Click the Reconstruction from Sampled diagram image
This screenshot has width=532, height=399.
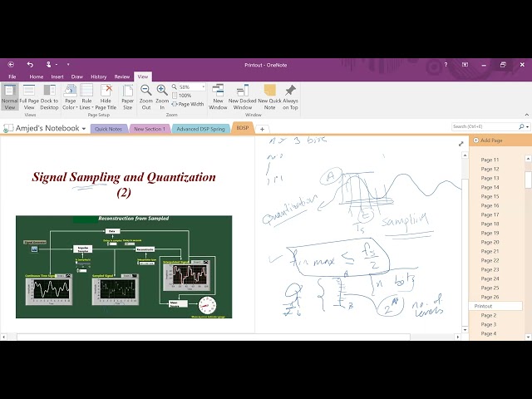tap(124, 267)
